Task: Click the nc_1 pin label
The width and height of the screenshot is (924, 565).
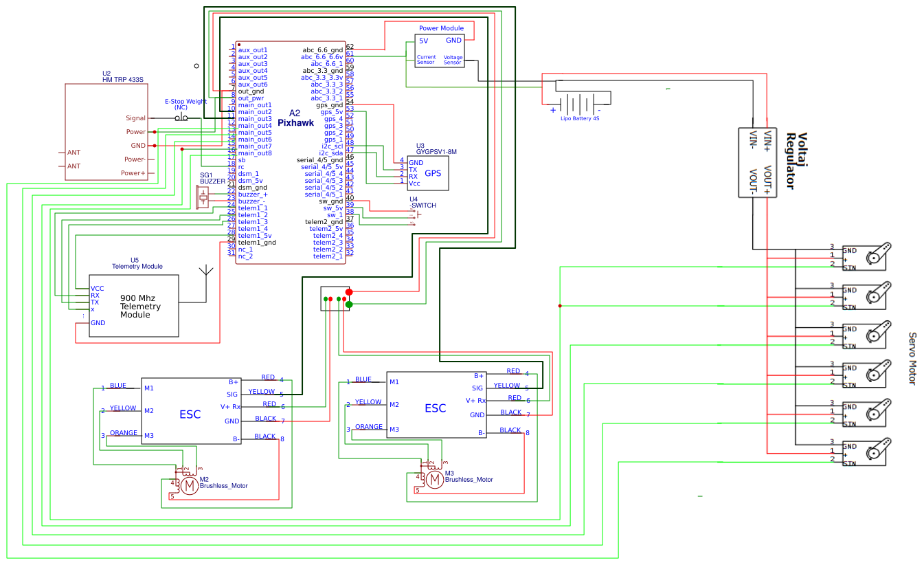Action: pos(245,250)
